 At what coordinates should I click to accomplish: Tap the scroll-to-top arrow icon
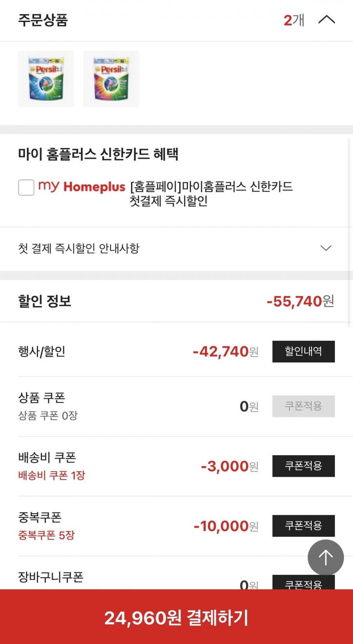tap(326, 558)
